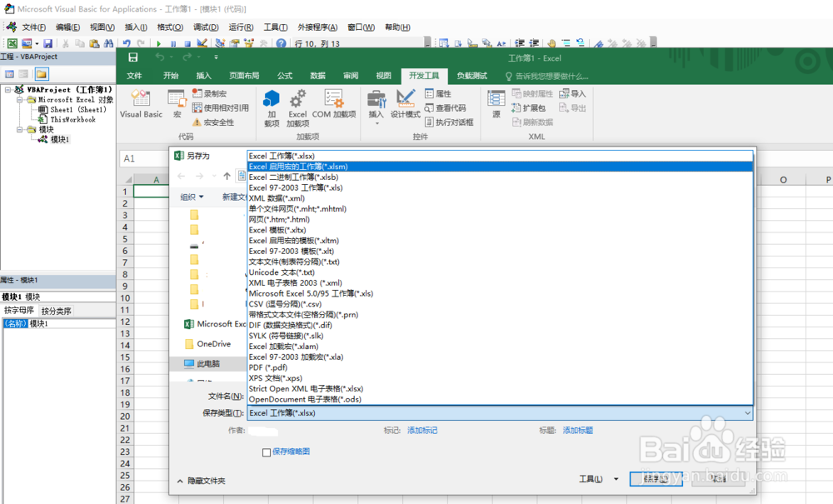The height and width of the screenshot is (504, 833).
Task: Collapse the Microsoft Excel 对象 folder node
Action: click(19, 99)
